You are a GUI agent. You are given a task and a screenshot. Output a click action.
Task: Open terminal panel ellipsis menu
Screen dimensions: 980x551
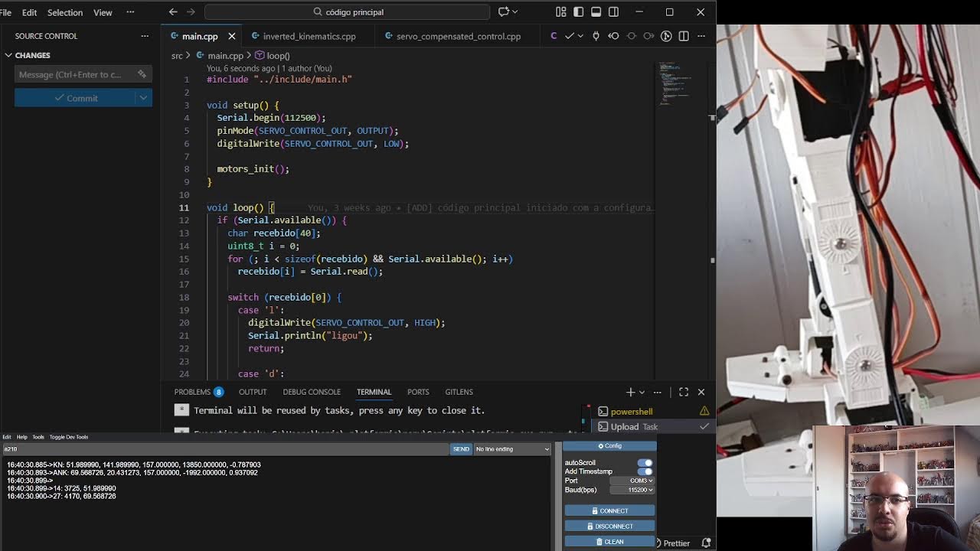(x=658, y=392)
